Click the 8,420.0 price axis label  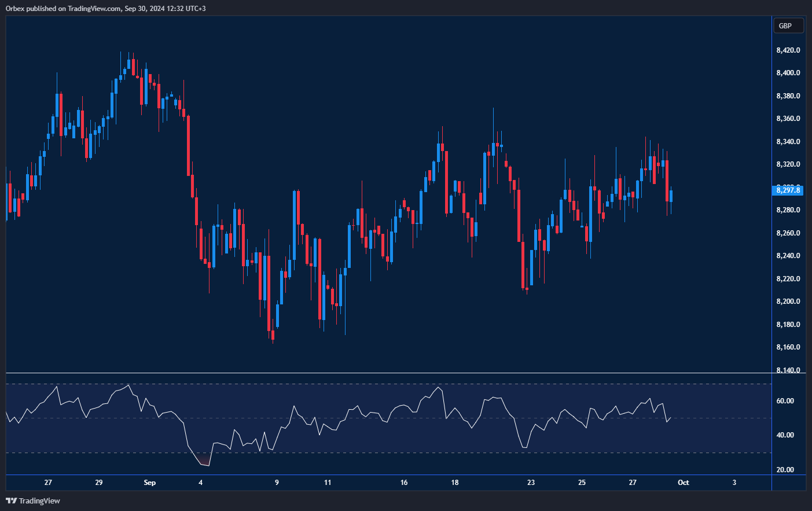[788, 50]
